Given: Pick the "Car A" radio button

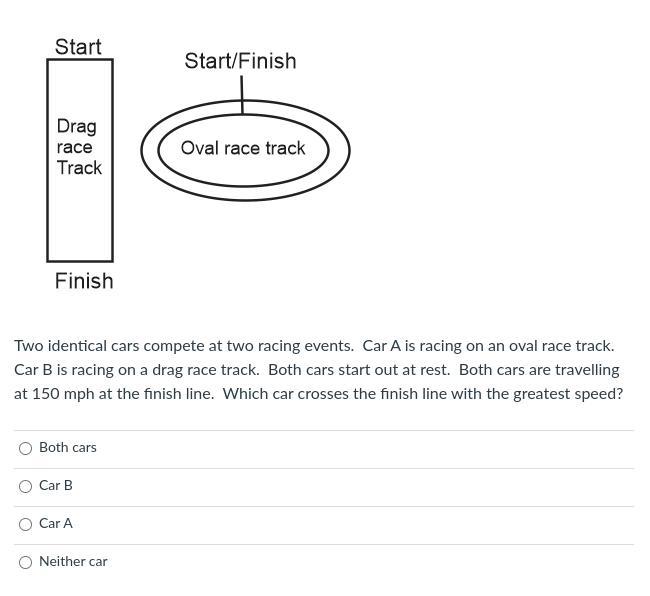Looking at the screenshot, I should 26,524.
